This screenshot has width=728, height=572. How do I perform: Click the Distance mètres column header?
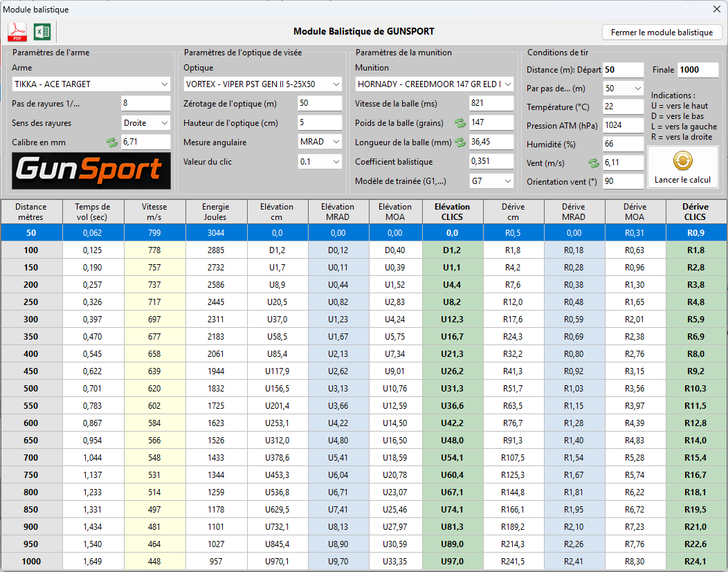pyautogui.click(x=31, y=212)
